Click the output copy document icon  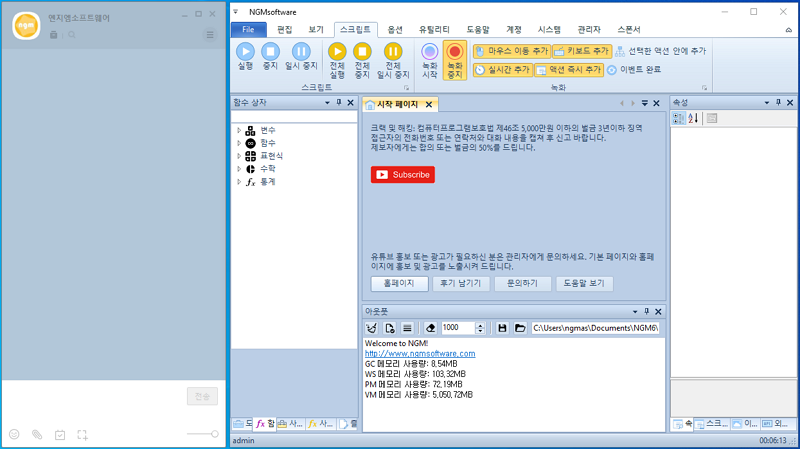[x=389, y=328]
